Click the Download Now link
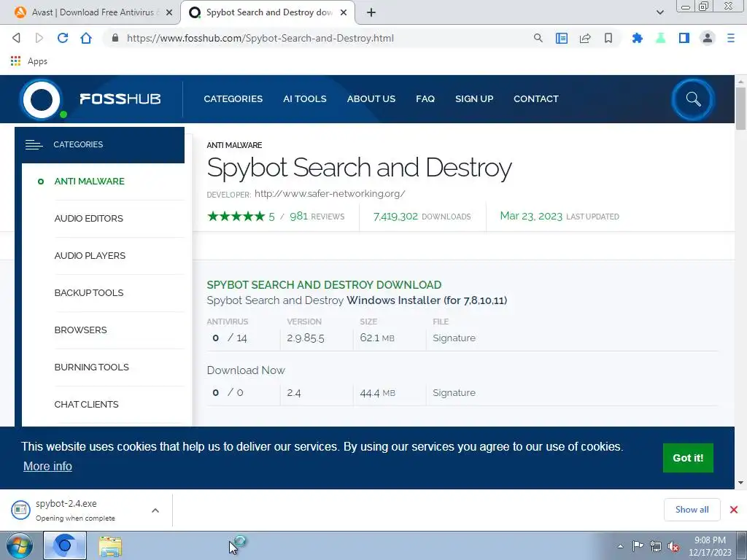 point(246,370)
